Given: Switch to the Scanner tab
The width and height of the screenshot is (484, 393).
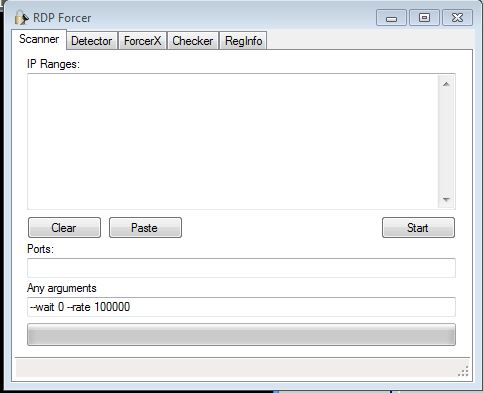Looking at the screenshot, I should pos(39,39).
